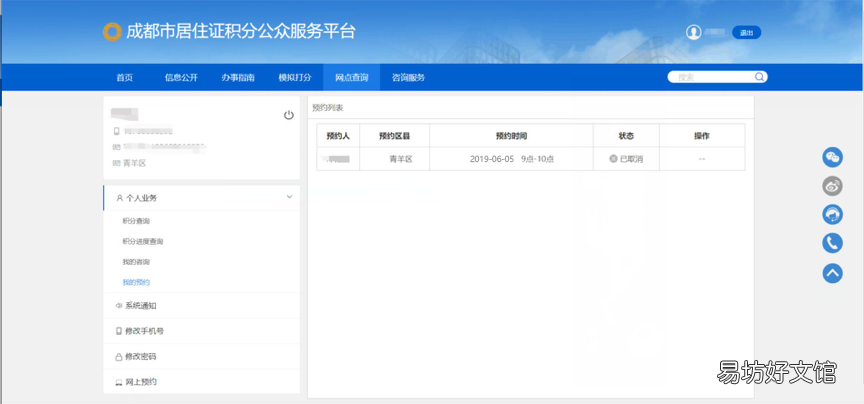This screenshot has width=864, height=404.
Task: Select the 网点查询 nav tab
Action: (352, 78)
